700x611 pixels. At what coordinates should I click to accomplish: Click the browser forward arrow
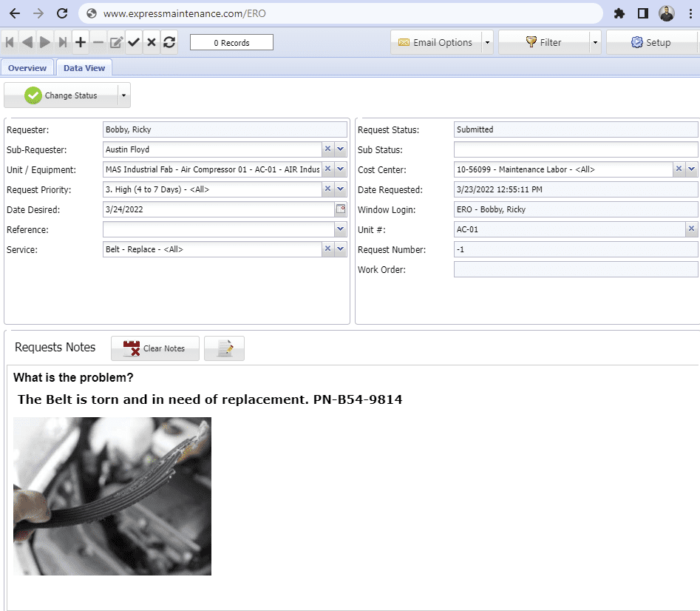coord(38,13)
